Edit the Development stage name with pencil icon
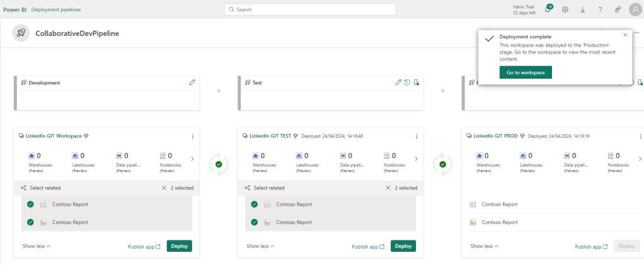644x265 pixels. pos(192,82)
